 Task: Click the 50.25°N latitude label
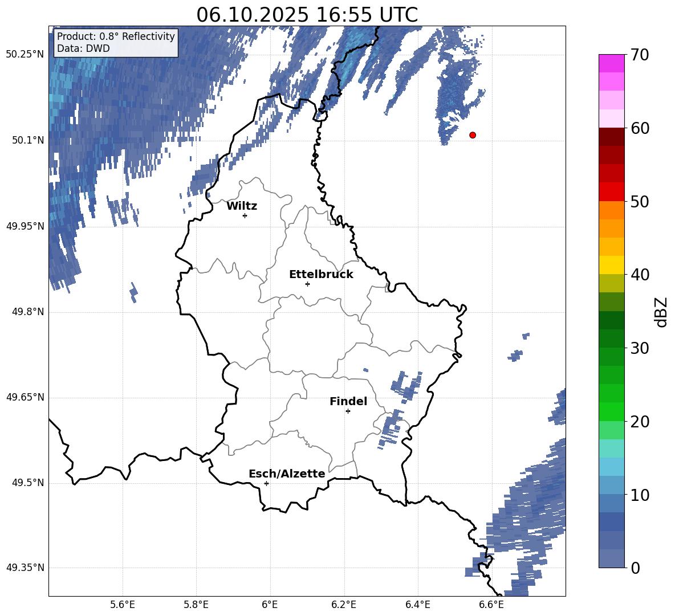(x=25, y=55)
